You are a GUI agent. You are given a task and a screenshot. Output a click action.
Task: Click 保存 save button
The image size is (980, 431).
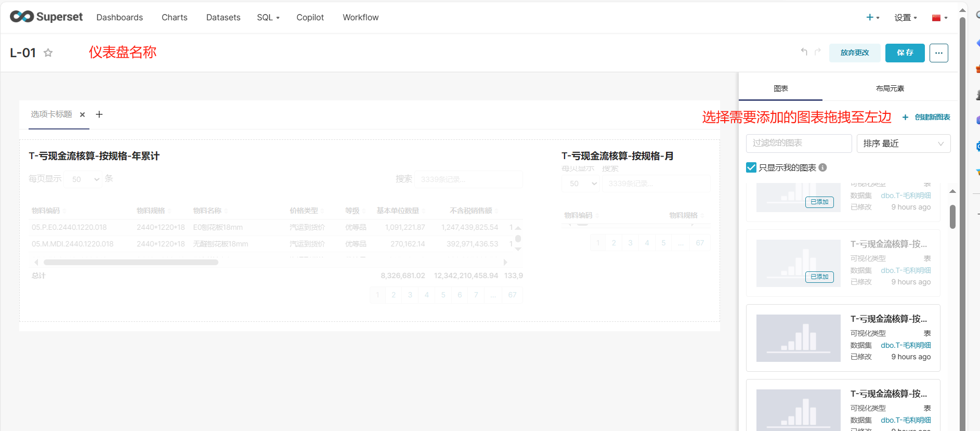coord(905,53)
